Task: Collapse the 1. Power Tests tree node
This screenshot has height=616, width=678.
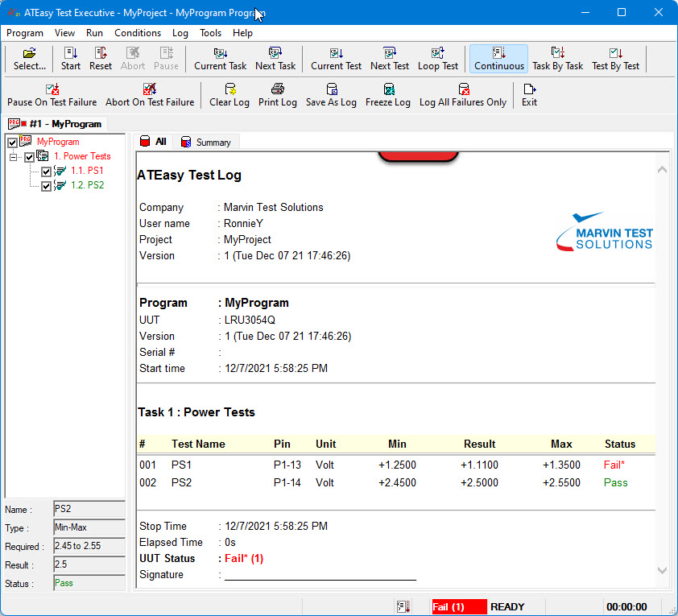Action: point(14,157)
